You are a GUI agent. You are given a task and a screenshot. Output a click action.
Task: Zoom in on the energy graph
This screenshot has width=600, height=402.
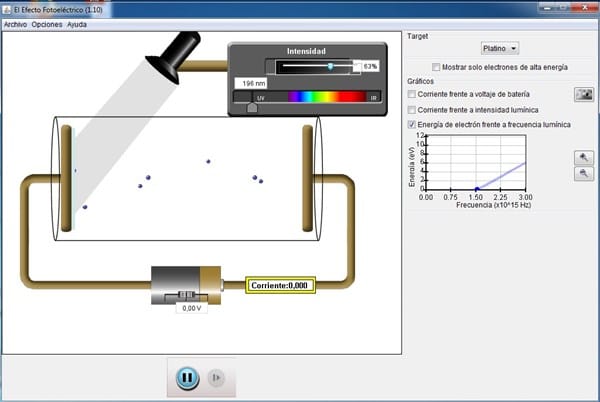[584, 157]
